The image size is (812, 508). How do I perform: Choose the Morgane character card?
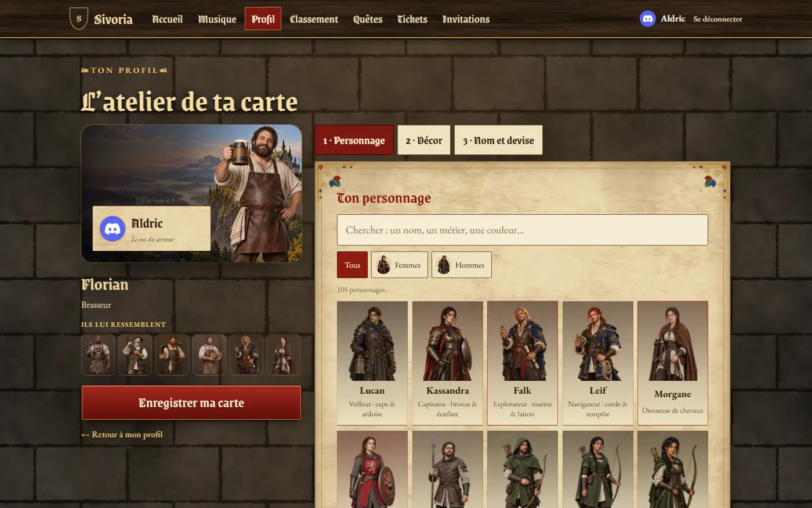point(673,363)
